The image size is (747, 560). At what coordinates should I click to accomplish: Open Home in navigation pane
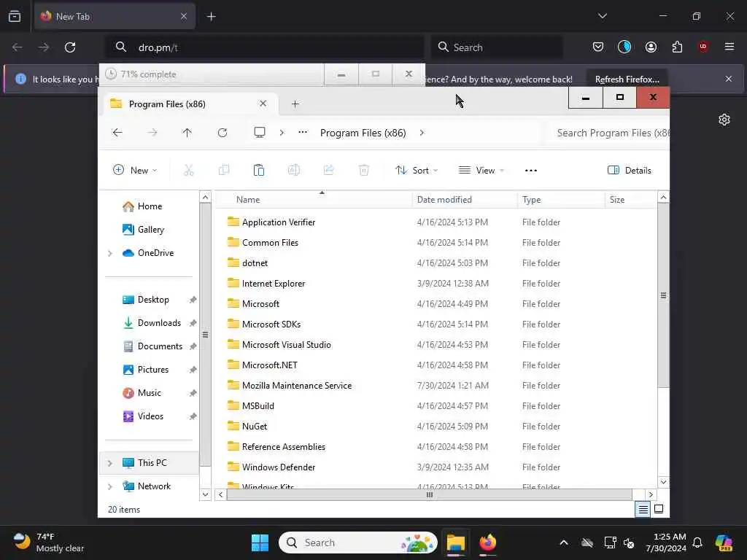click(149, 206)
